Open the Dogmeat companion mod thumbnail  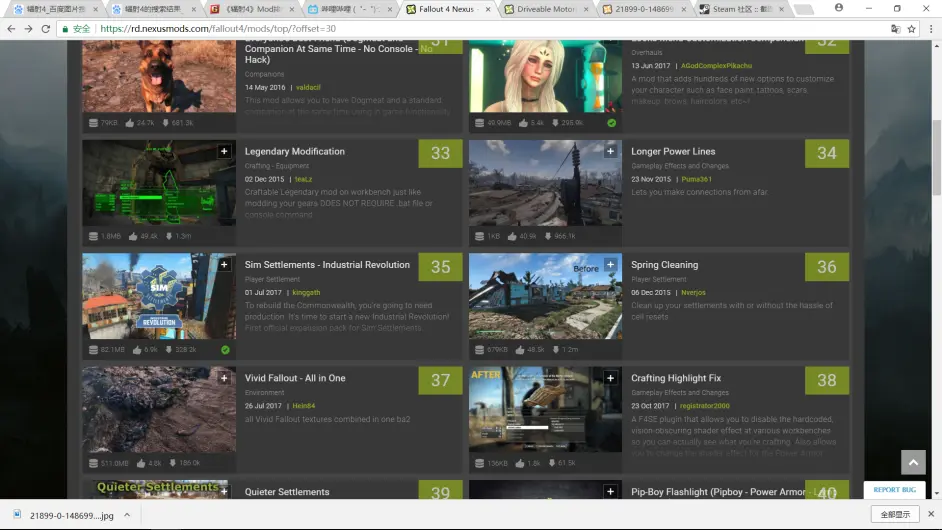pos(159,76)
